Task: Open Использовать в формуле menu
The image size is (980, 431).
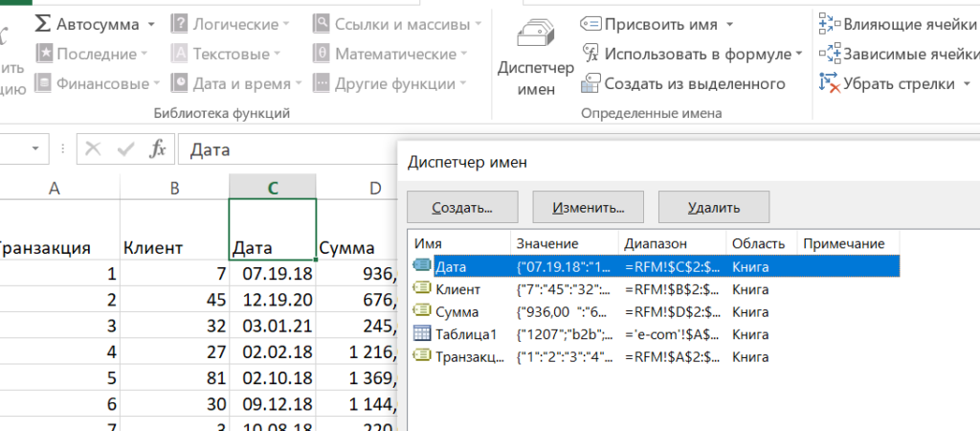Action: [693, 55]
